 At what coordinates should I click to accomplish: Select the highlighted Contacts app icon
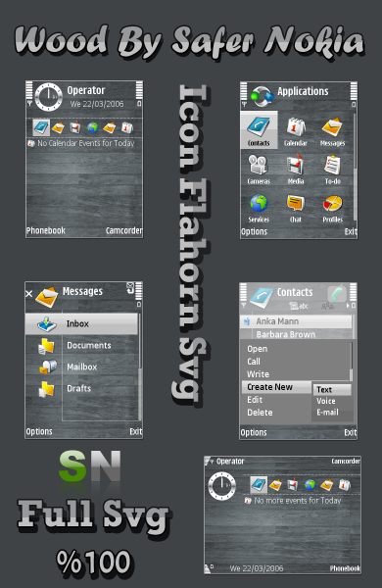(259, 129)
